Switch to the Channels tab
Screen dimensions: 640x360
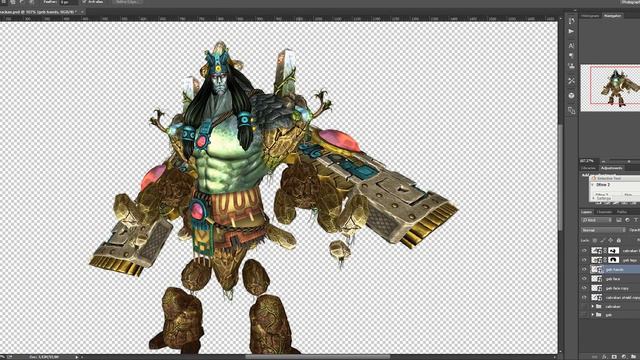click(x=604, y=212)
